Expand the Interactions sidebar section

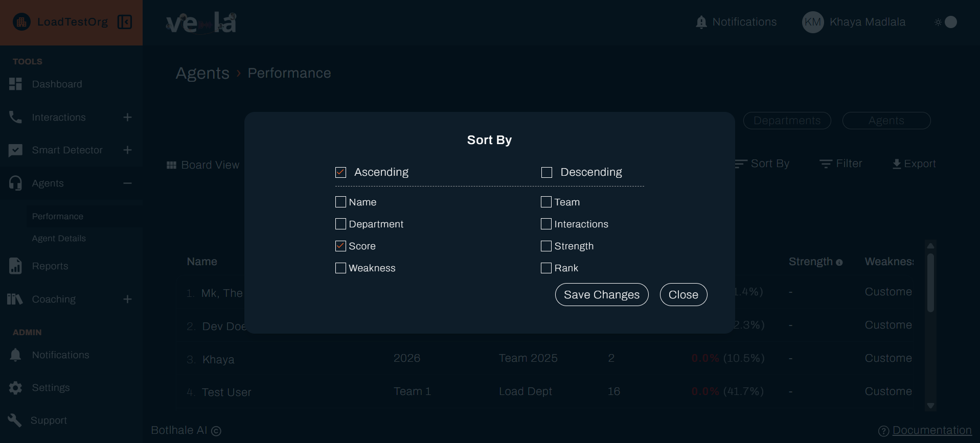(127, 118)
